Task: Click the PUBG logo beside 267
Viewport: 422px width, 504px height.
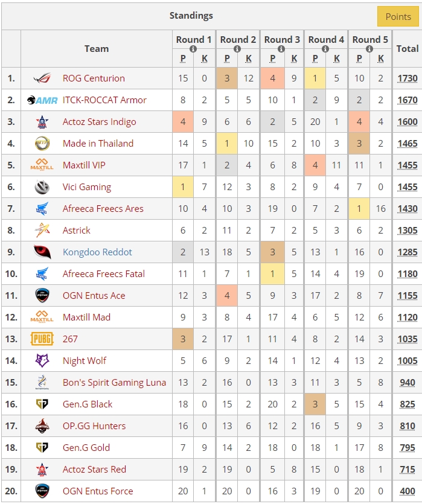Action: point(42,339)
